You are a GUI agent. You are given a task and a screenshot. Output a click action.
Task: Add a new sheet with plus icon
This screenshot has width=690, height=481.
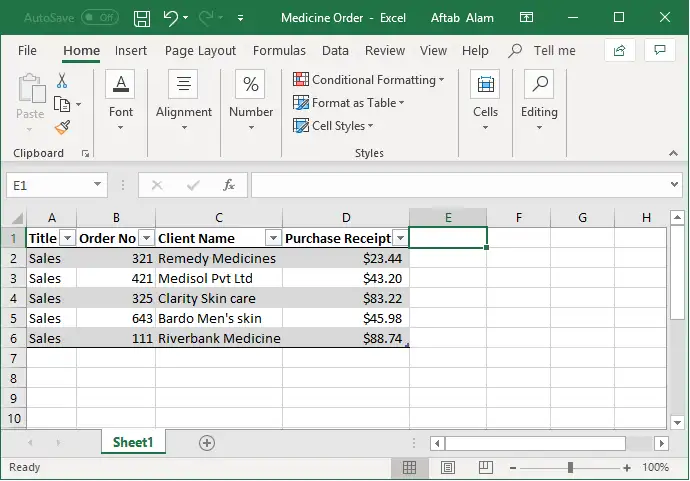[207, 443]
